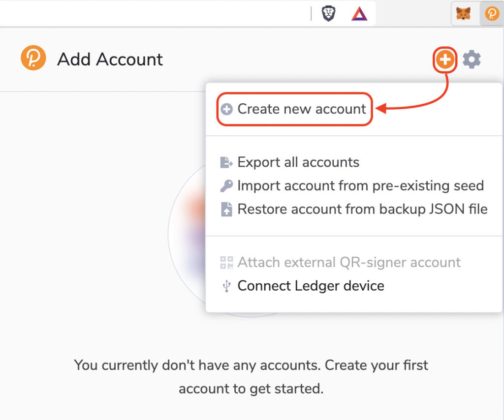The image size is (504, 420).
Task: Click the Brave Rewards triangle icon
Action: coord(359,14)
